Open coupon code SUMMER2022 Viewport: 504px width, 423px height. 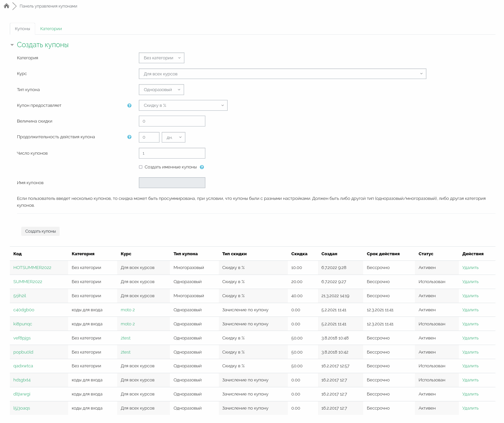click(28, 282)
